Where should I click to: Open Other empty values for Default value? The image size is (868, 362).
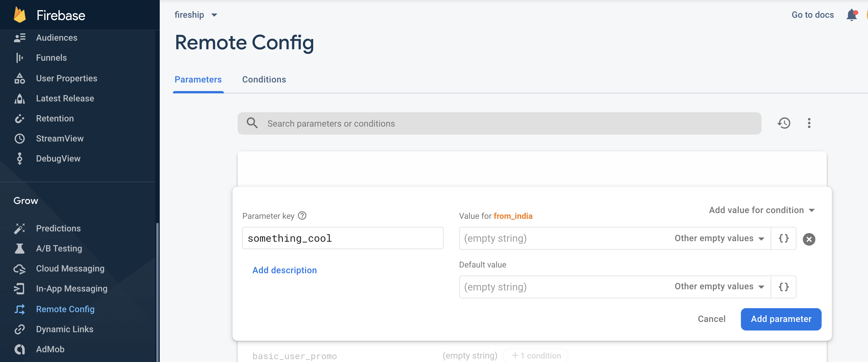[719, 286]
